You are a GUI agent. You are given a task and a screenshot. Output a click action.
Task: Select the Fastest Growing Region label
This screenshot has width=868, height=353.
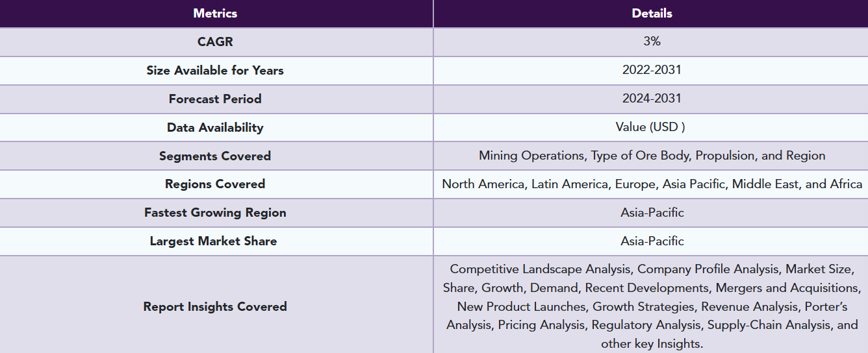(x=215, y=213)
